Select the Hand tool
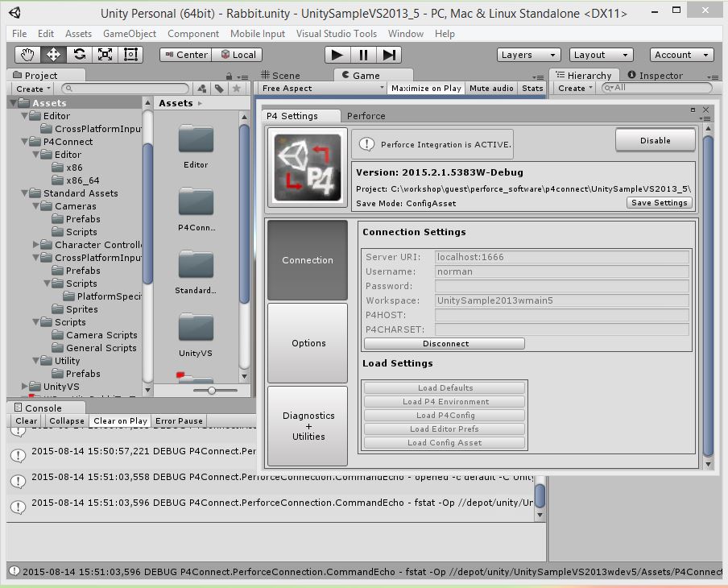Viewport: 728px width, 588px height. tap(27, 55)
